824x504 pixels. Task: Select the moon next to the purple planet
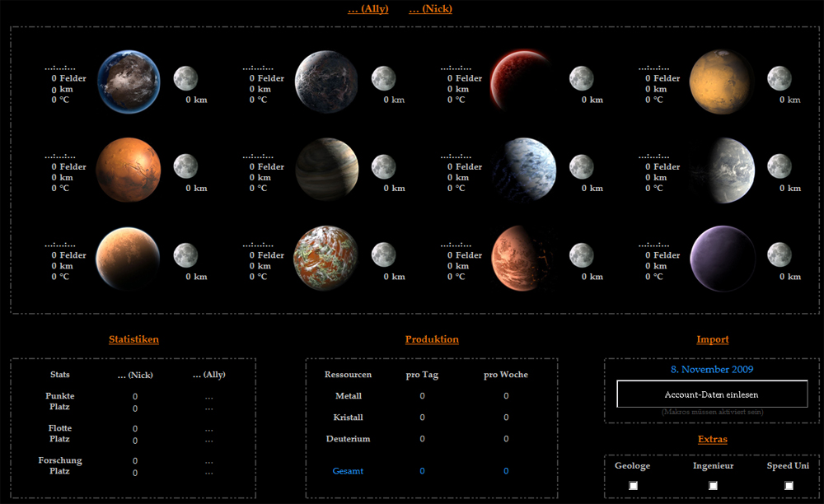tap(780, 254)
